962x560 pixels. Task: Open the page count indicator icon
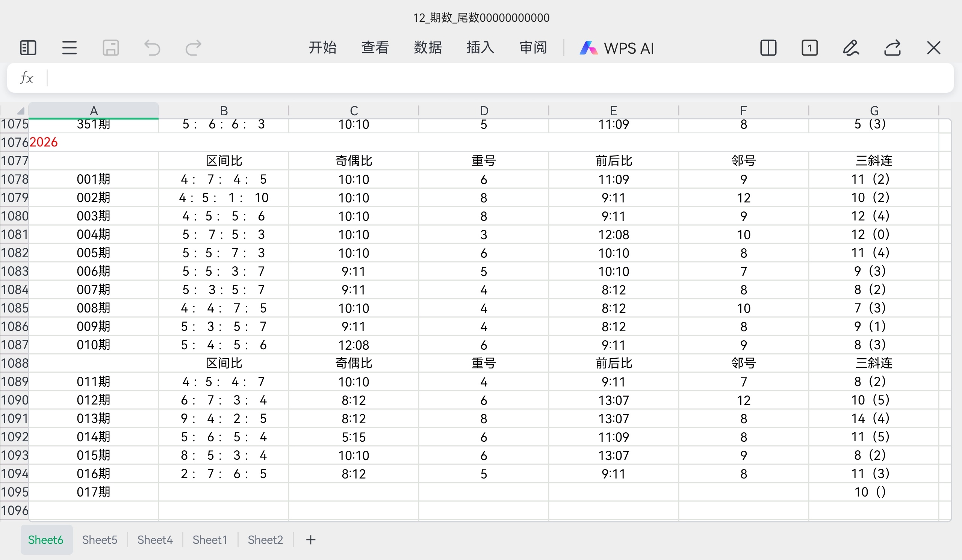809,48
